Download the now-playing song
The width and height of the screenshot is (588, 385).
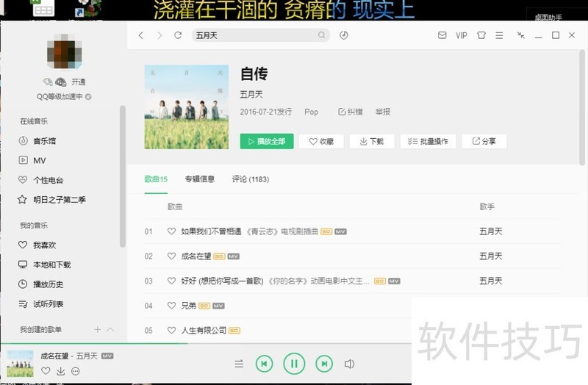[x=60, y=371]
